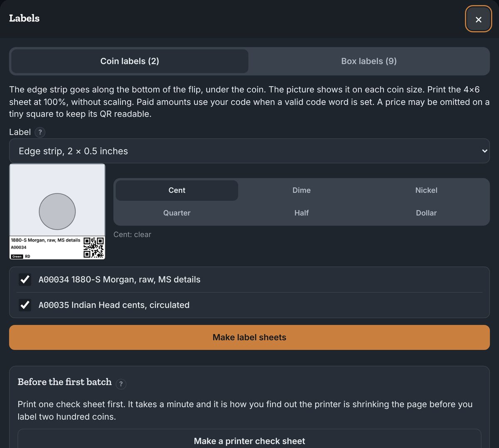
Task: Select the Half coin size
Action: click(x=301, y=213)
